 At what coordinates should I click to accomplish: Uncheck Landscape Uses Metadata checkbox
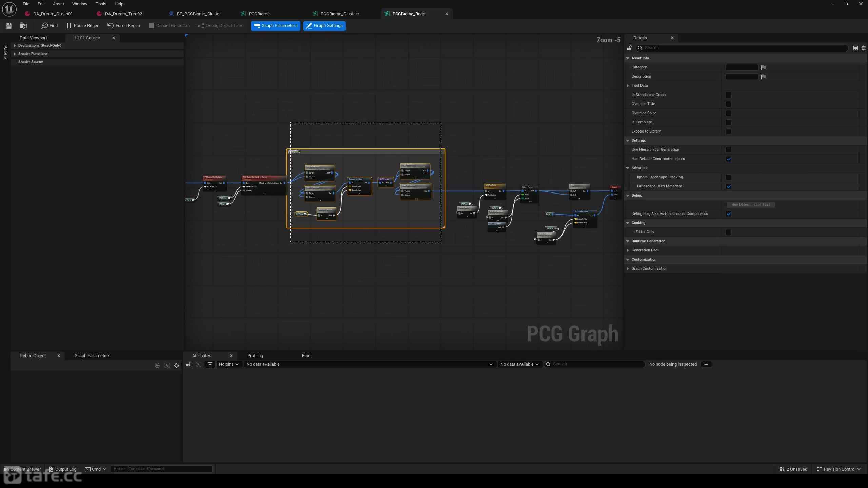click(x=728, y=186)
